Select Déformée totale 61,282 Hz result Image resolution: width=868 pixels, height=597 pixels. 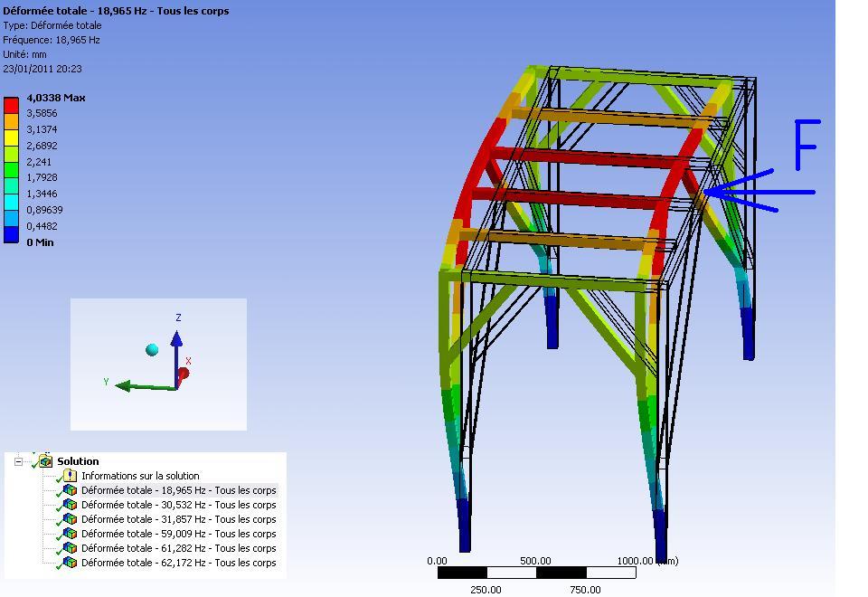(x=178, y=548)
